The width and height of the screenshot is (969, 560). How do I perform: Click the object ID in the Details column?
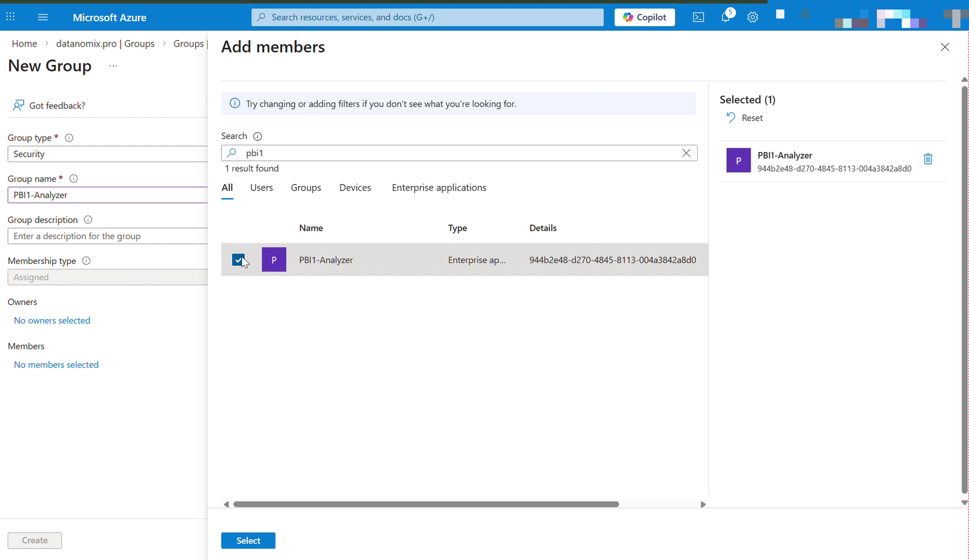612,260
